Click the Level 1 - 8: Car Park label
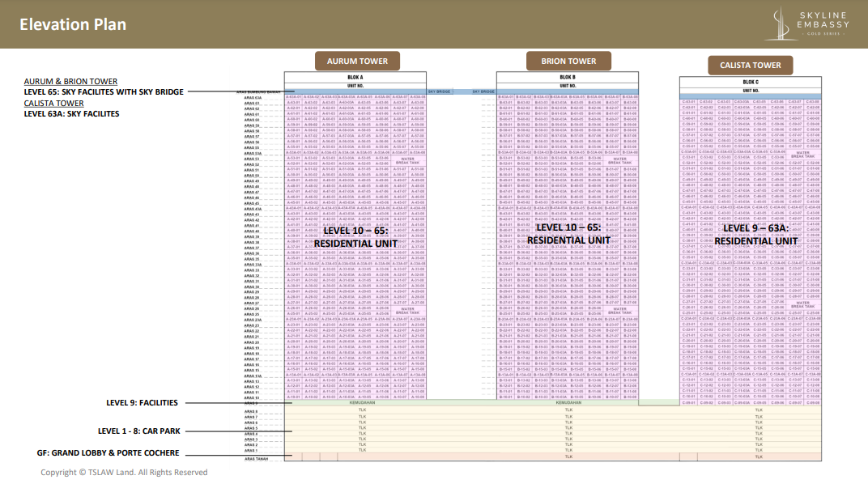 click(x=138, y=431)
